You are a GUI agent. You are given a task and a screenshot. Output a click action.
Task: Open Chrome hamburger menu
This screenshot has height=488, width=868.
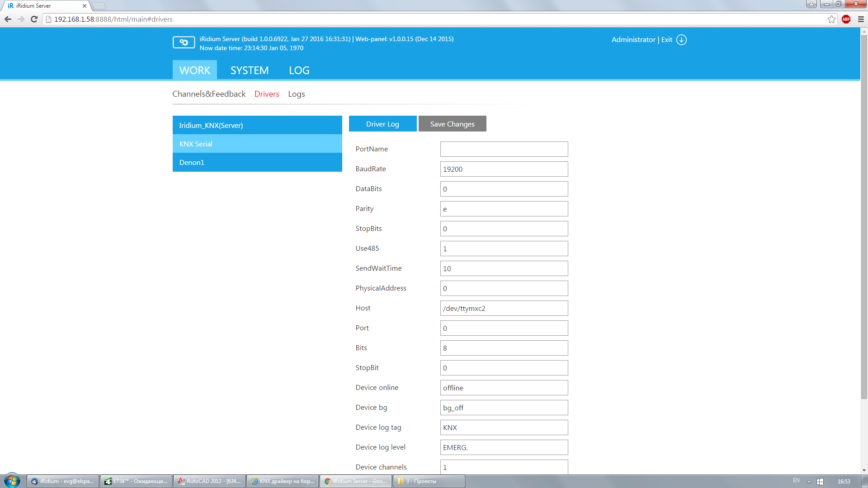(x=861, y=19)
